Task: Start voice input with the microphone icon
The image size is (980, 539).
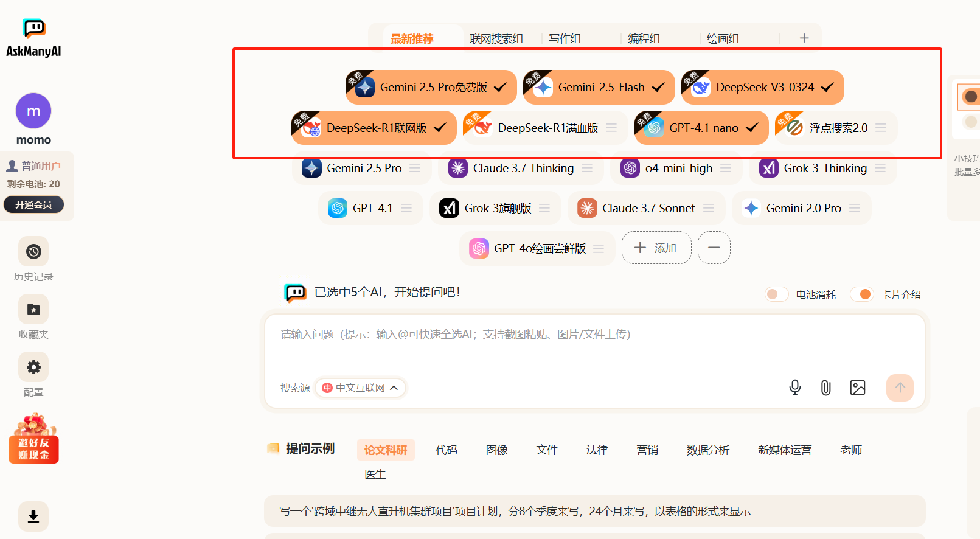Action: 794,388
